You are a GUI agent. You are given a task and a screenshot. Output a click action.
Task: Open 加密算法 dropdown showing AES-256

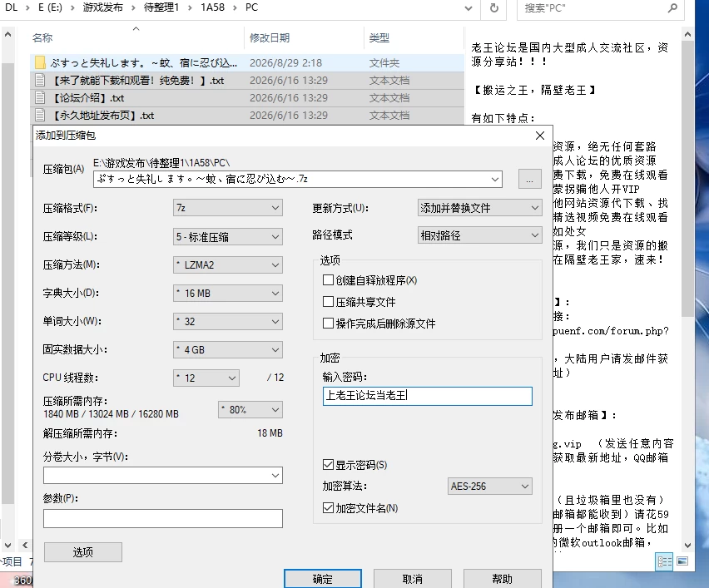point(489,487)
